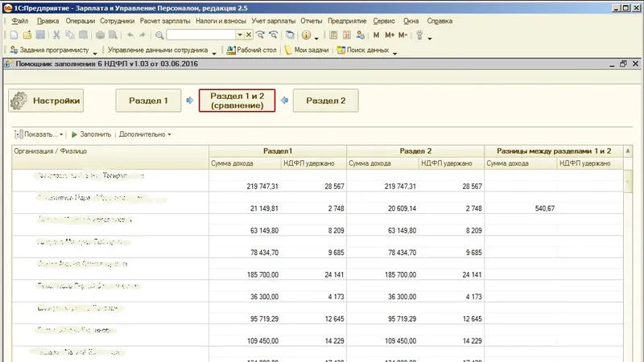Switch to Раздел 2 view
Image resolution: width=644 pixels, height=362 pixels.
pyautogui.click(x=326, y=101)
